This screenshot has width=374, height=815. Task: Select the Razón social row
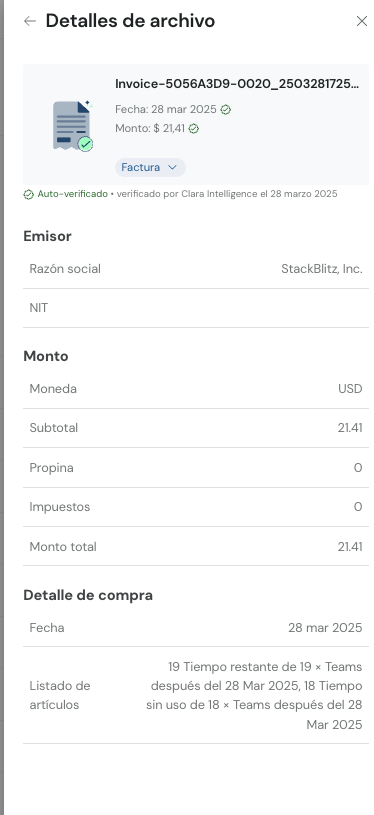point(196,269)
